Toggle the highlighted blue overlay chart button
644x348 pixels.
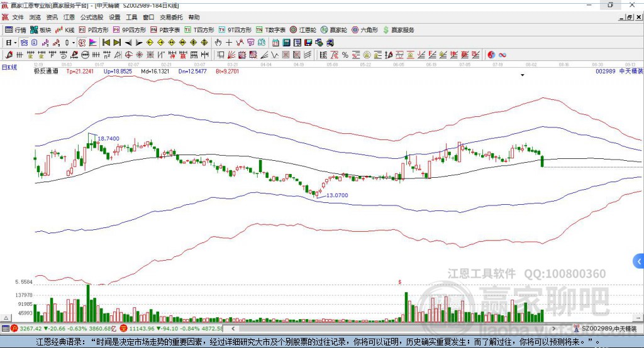pos(24,43)
